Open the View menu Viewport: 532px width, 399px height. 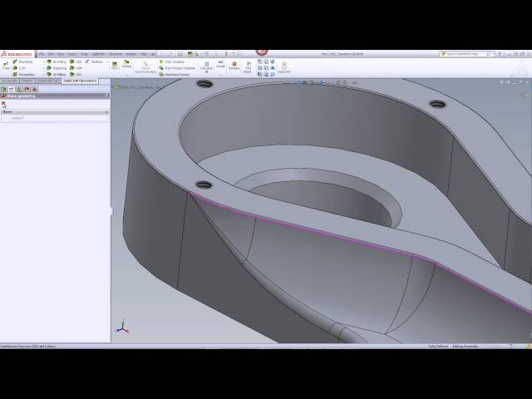coord(61,54)
